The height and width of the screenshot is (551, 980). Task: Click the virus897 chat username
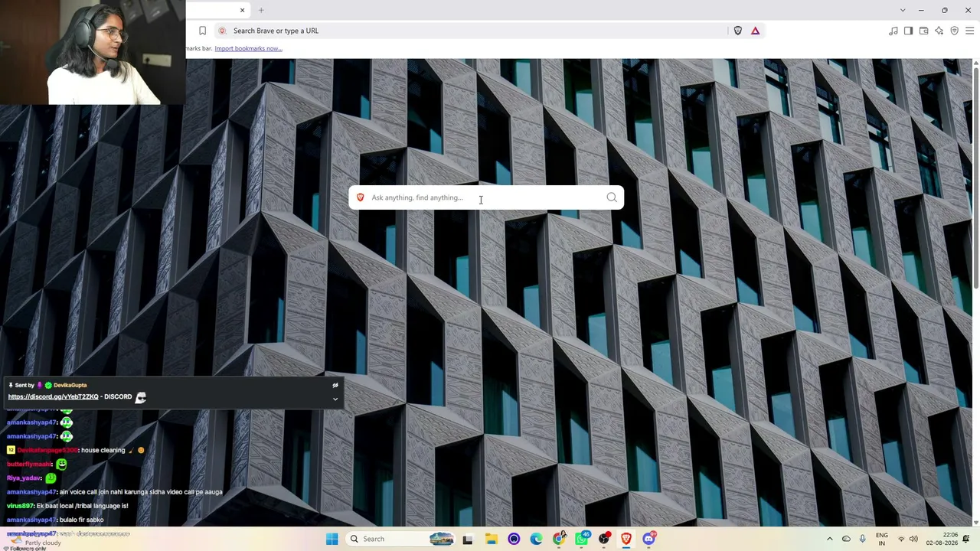(19, 506)
